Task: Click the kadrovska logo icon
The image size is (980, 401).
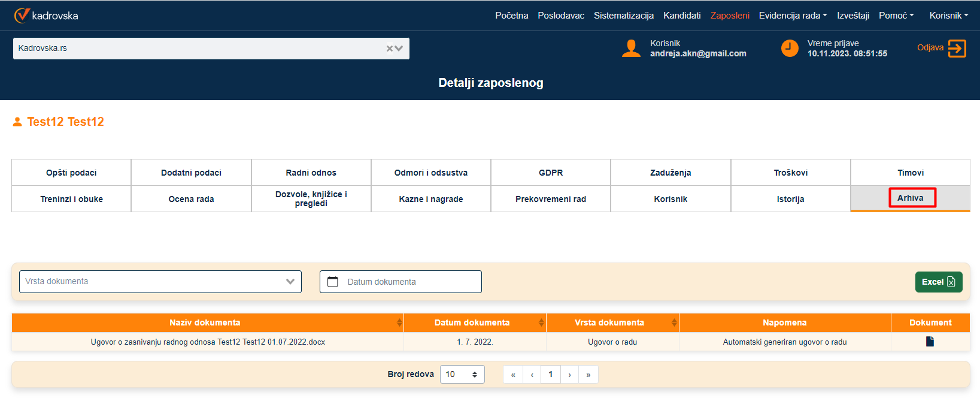Action: coord(22,15)
